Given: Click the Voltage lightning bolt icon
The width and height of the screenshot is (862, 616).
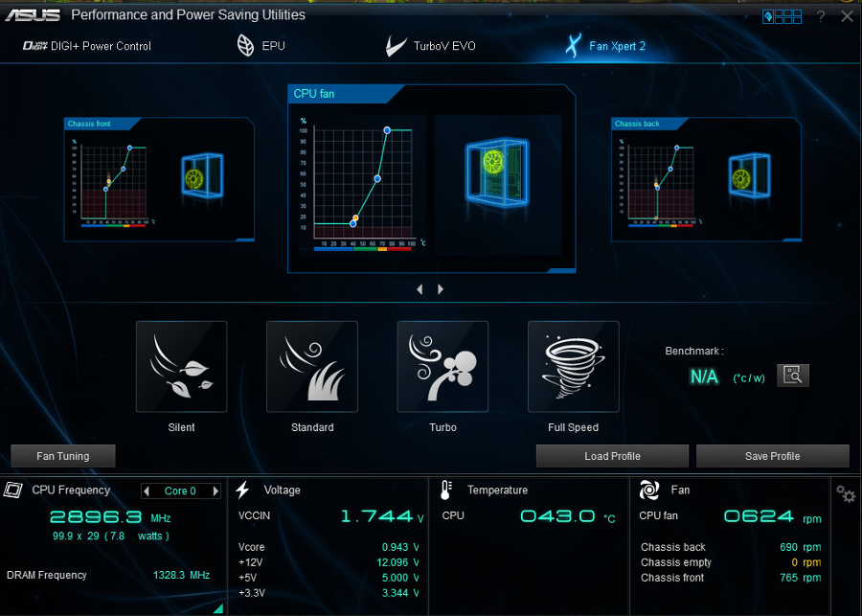Looking at the screenshot, I should tap(242, 490).
